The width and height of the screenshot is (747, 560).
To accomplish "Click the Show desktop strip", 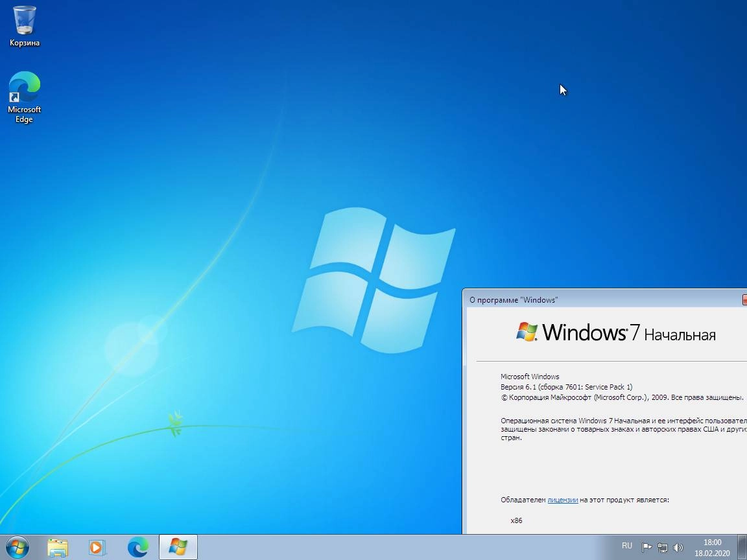I will (741, 548).
